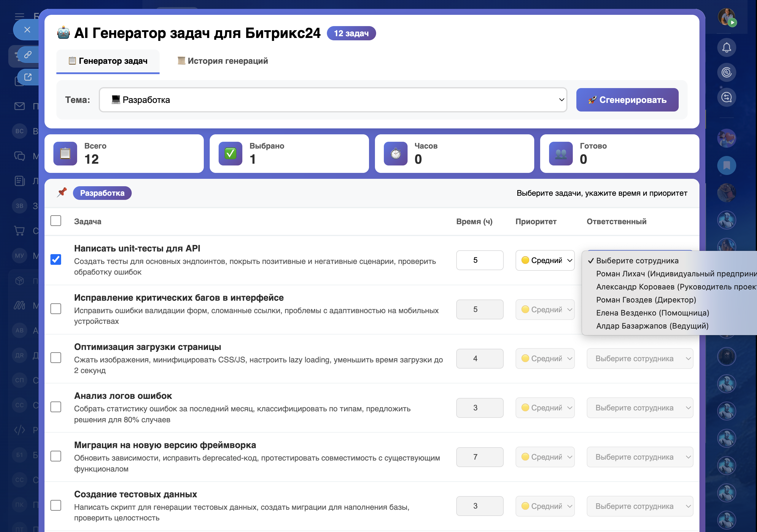757x532 pixels.
Task: Open the Тема dropdown showing Разработка
Action: pyautogui.click(x=333, y=100)
